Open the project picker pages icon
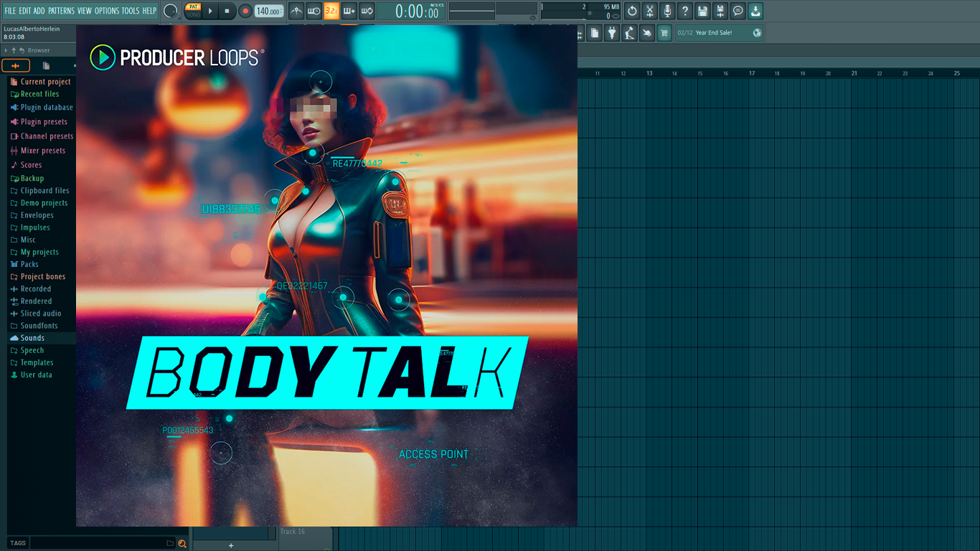The image size is (980, 551). pyautogui.click(x=595, y=32)
